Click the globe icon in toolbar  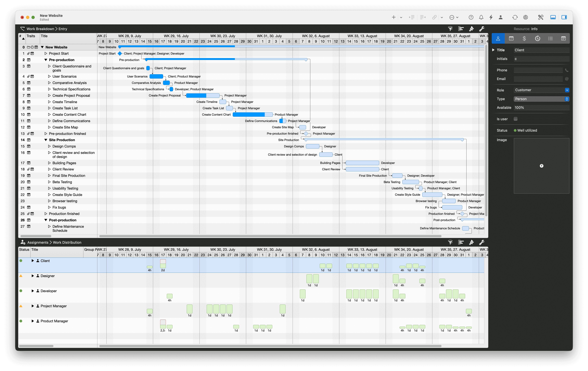coord(525,17)
